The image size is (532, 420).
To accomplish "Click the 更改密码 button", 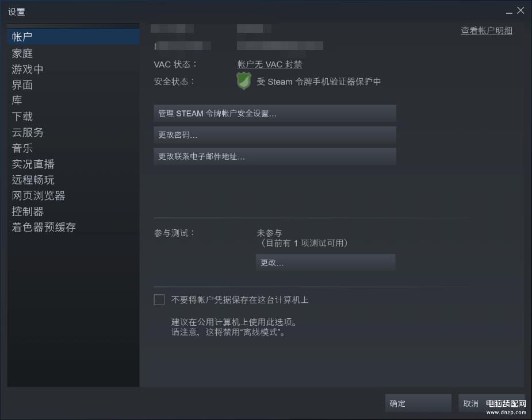I will pos(275,135).
